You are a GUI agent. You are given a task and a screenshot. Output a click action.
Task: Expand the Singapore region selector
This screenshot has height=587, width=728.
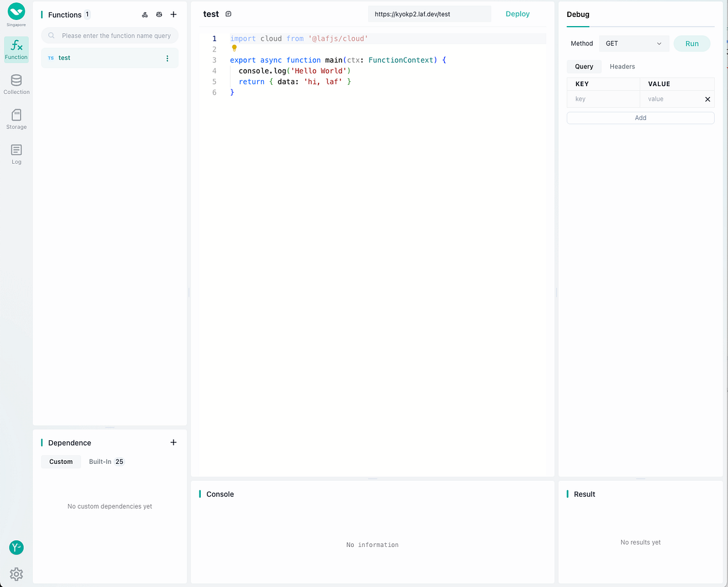(16, 13)
